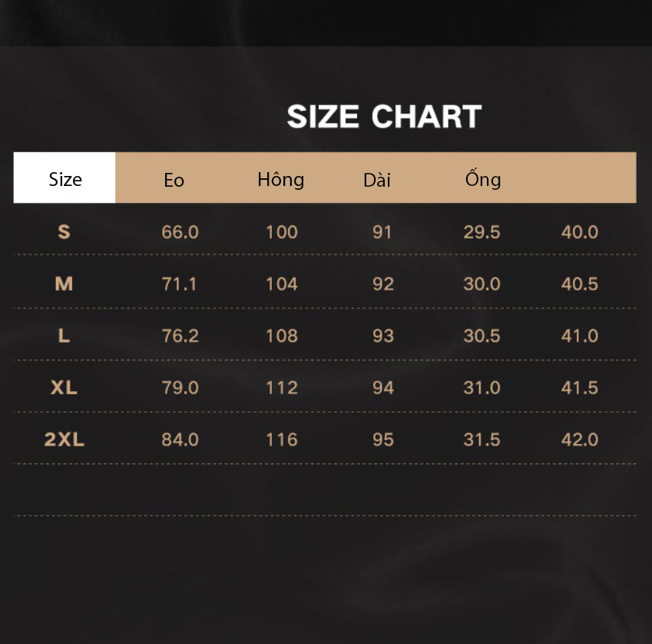Select the 2XL size row label
The height and width of the screenshot is (644, 652).
click(64, 440)
